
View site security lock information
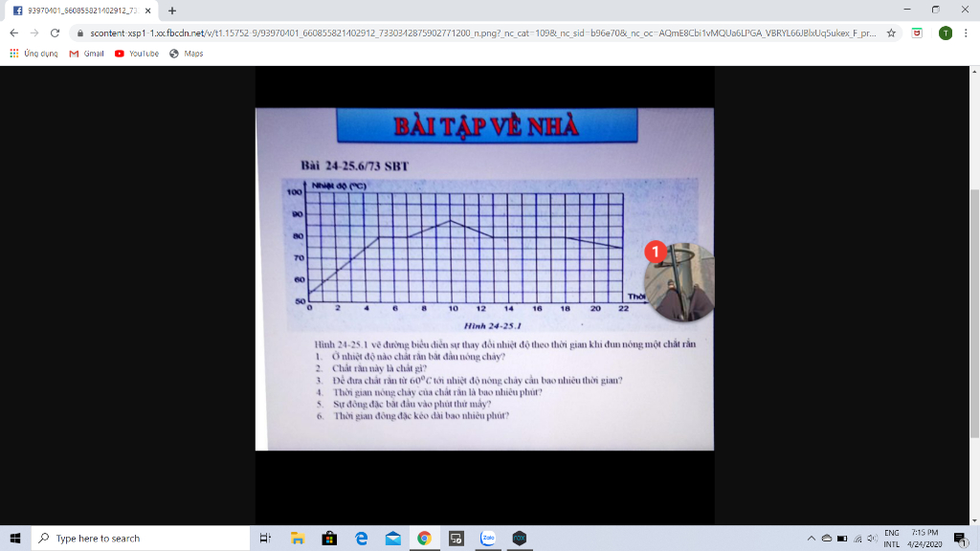[x=80, y=33]
